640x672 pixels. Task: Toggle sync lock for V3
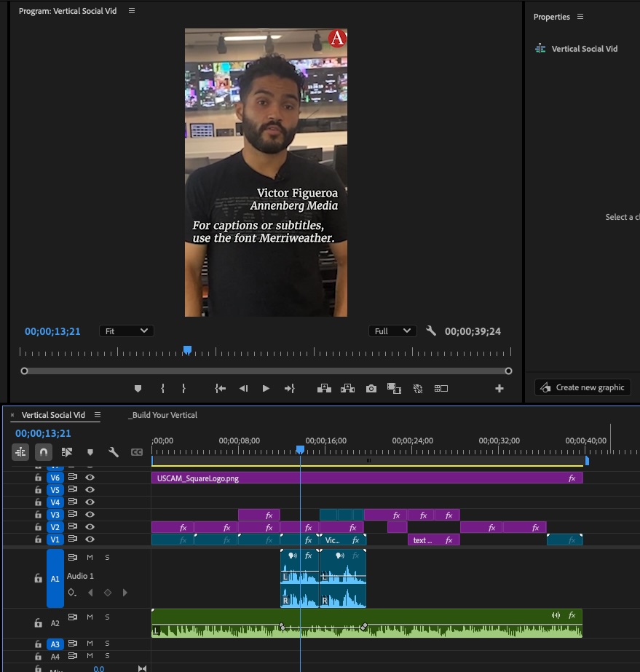[72, 514]
